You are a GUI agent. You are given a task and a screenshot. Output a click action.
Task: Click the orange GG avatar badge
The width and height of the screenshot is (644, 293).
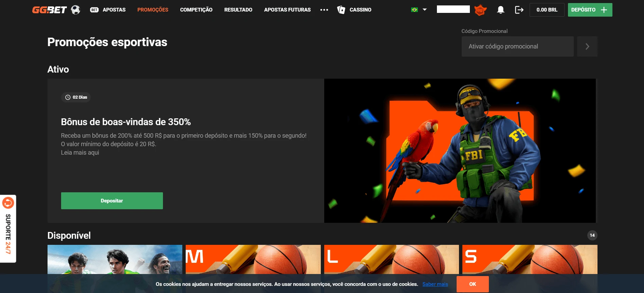point(480,10)
